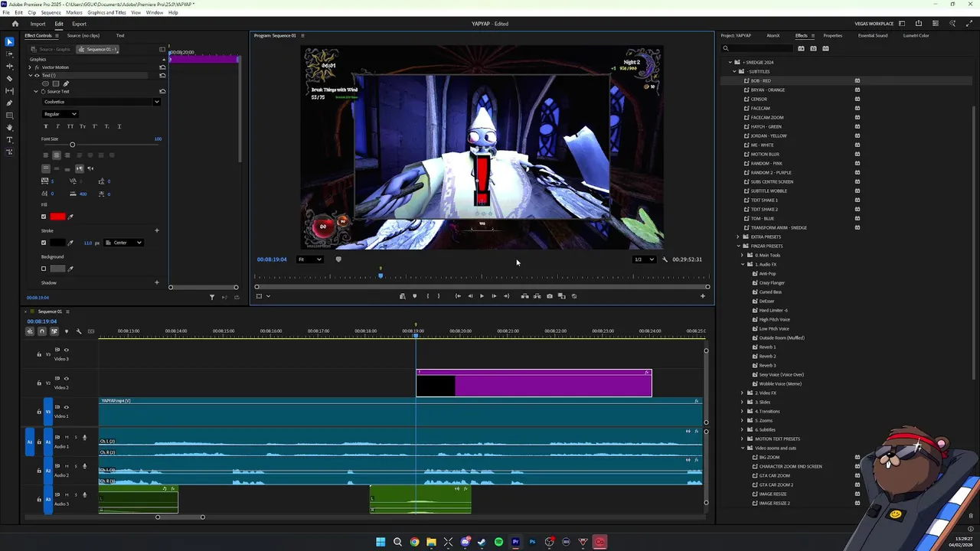
Task: Collapse the 1. Audio FX folder
Action: point(743,264)
